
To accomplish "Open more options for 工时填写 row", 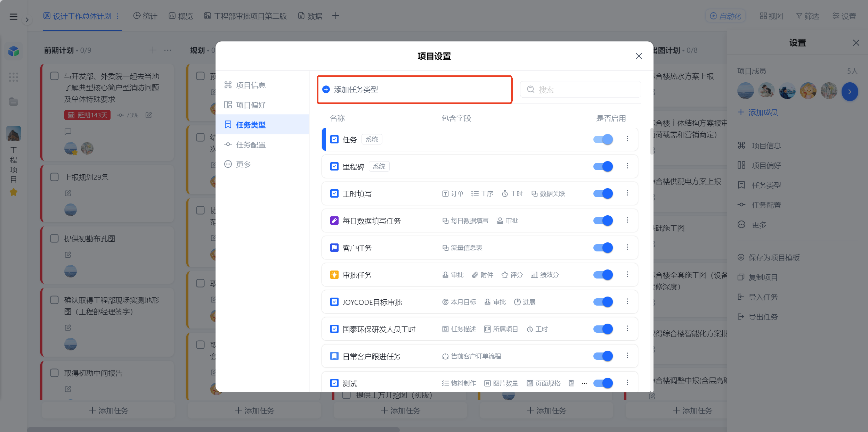I will [x=627, y=193].
